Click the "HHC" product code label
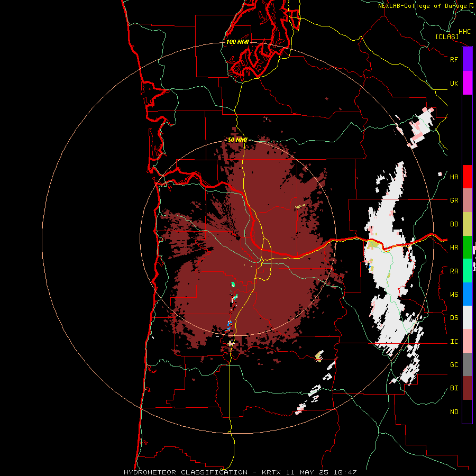The height and width of the screenshot is (476, 476). click(464, 32)
